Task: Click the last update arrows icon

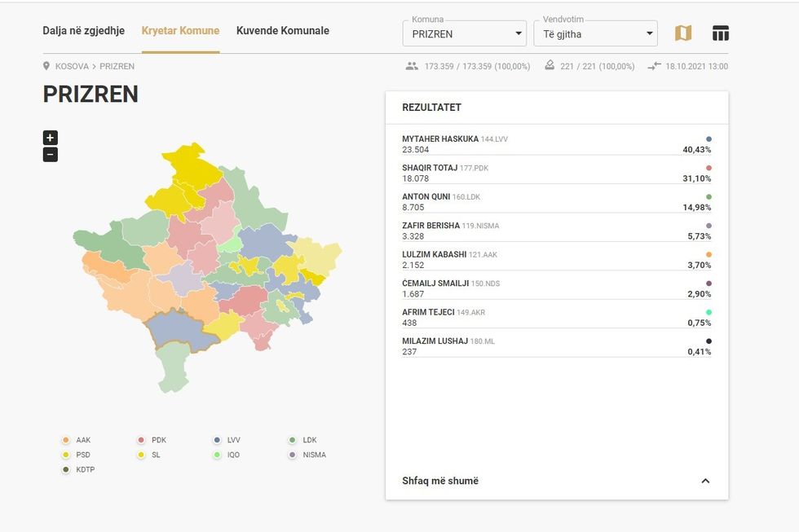Action: click(x=654, y=66)
